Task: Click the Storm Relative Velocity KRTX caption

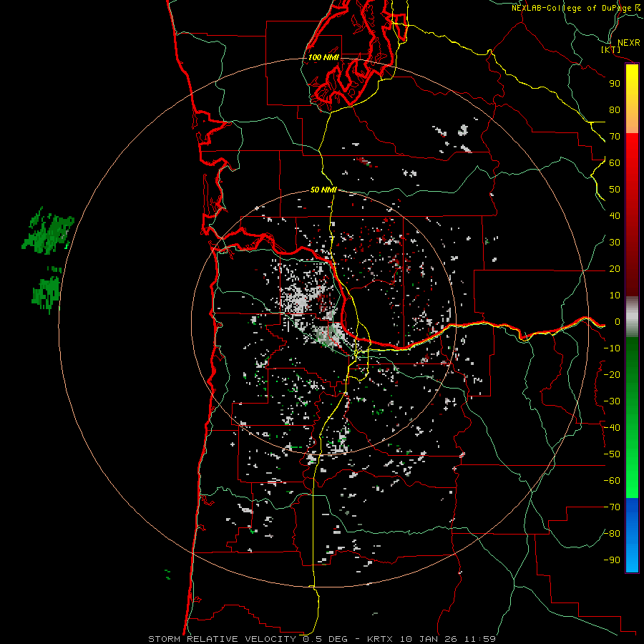Action: coord(322,639)
